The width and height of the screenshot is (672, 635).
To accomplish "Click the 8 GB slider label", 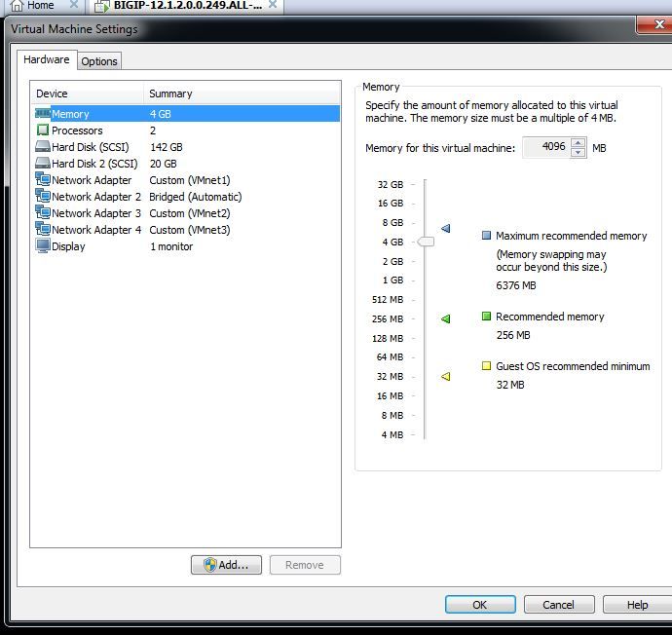I will pos(392,222).
